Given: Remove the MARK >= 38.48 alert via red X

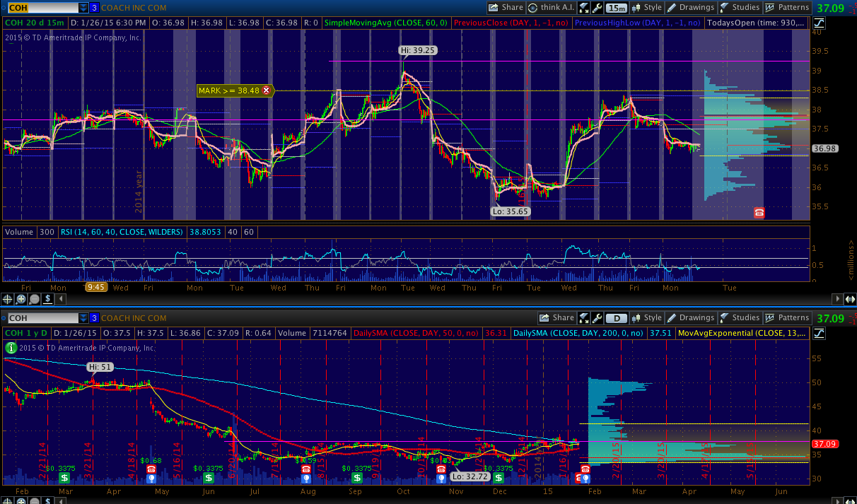Looking at the screenshot, I should pos(267,90).
